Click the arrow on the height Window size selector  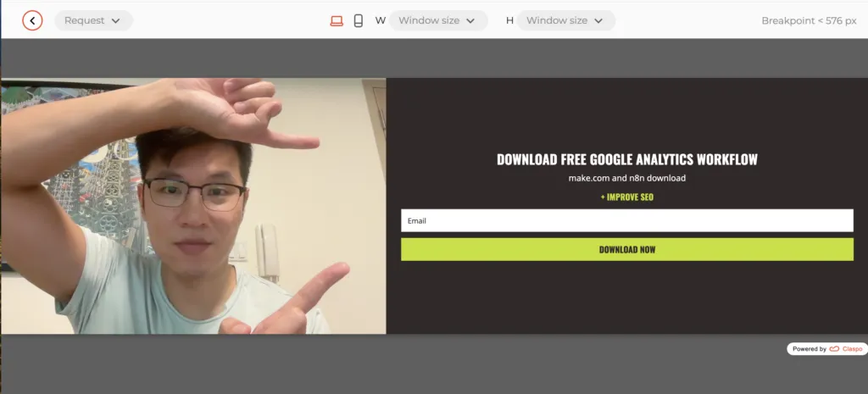[x=598, y=20]
